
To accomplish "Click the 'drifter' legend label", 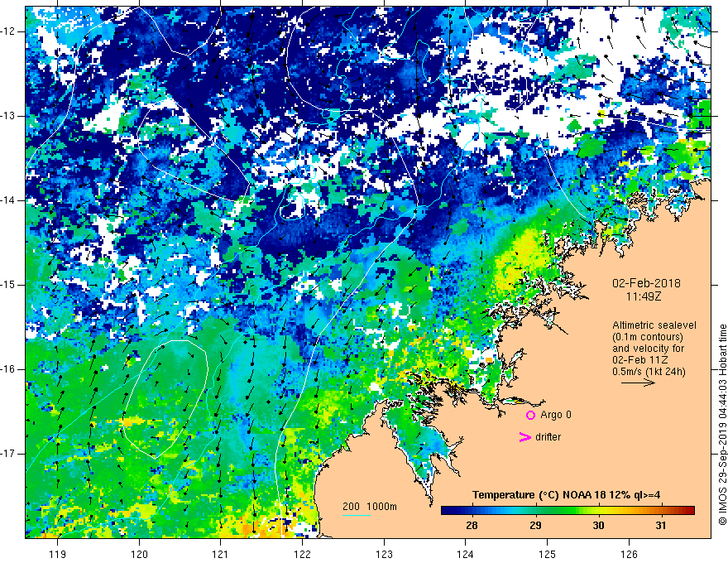I will (x=548, y=437).
